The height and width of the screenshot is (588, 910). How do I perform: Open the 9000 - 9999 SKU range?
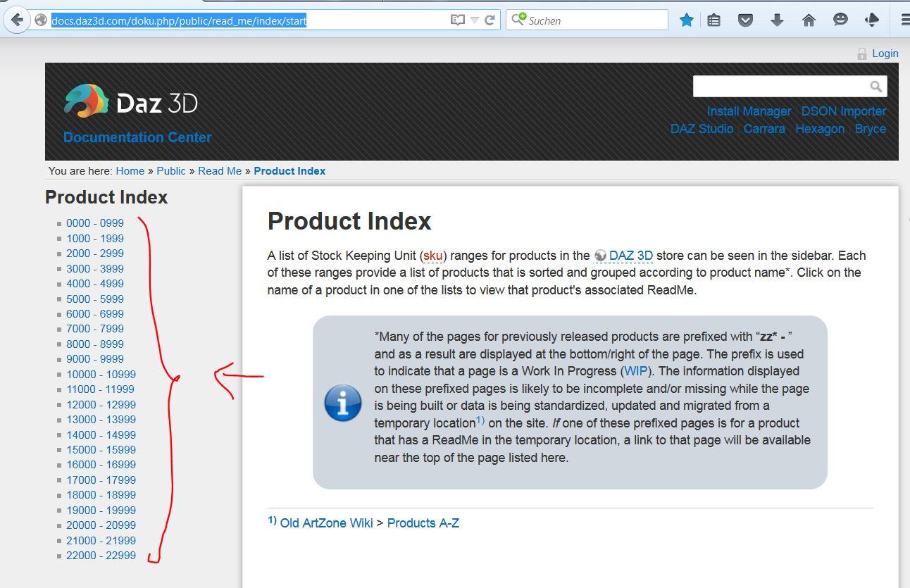(x=95, y=359)
